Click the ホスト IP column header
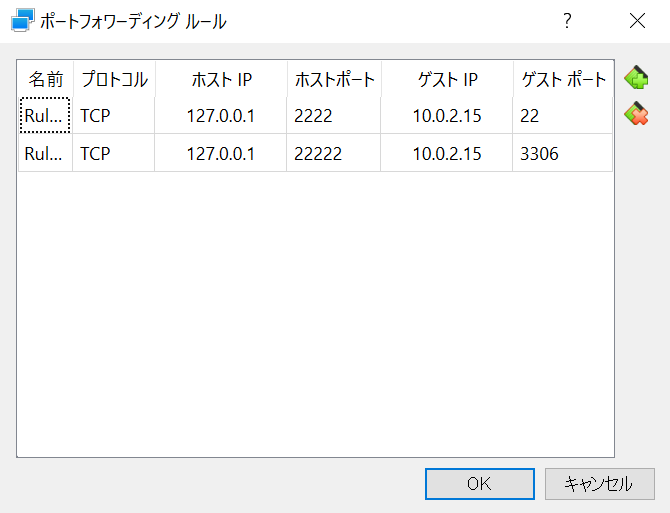The height and width of the screenshot is (513, 670). (221, 79)
